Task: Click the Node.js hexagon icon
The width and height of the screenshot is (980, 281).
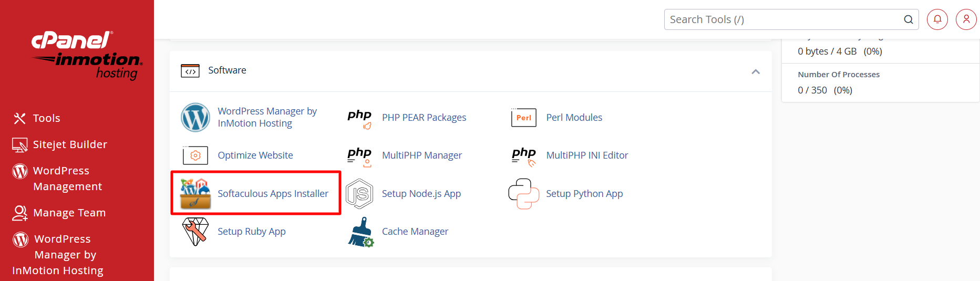Action: (359, 194)
